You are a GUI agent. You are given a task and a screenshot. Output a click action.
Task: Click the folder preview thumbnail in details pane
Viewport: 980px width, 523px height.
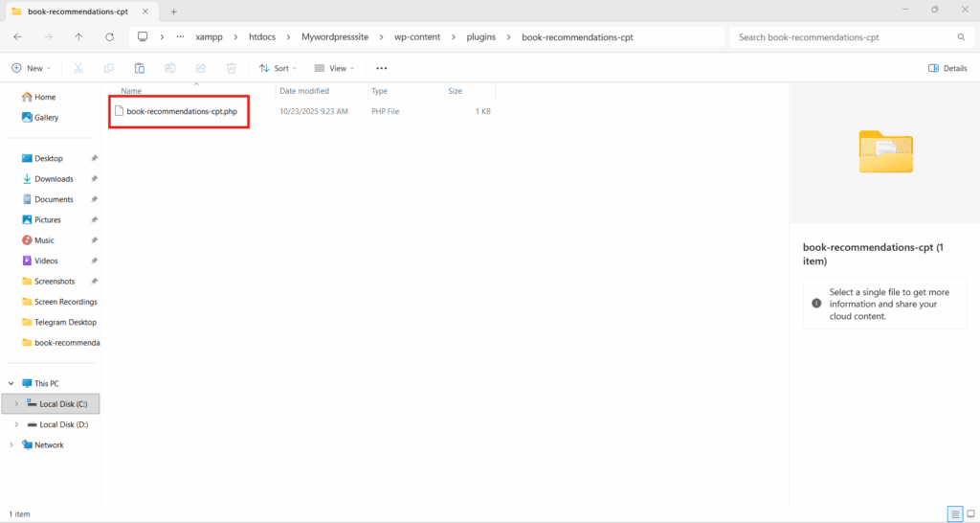[x=885, y=152]
